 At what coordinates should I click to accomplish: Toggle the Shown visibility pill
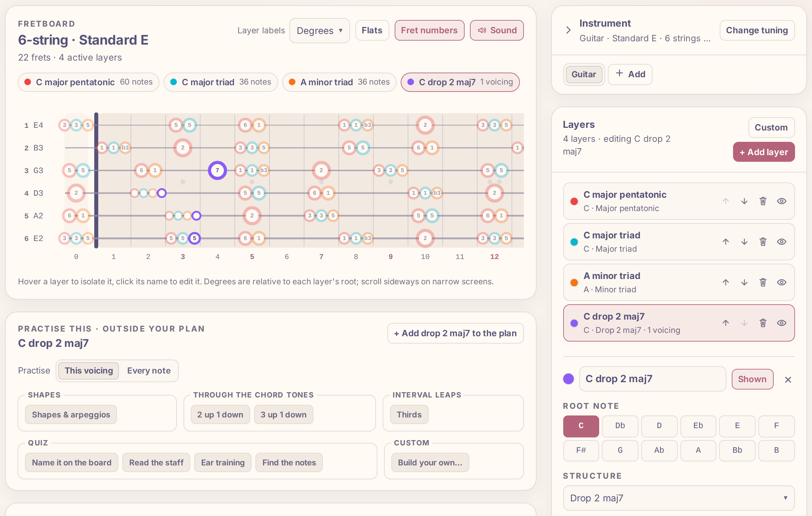coord(752,379)
